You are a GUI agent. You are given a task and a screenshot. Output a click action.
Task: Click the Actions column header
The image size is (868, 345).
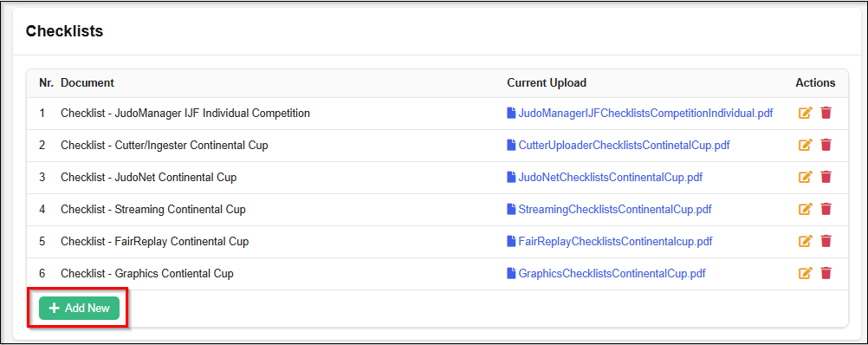pyautogui.click(x=815, y=83)
